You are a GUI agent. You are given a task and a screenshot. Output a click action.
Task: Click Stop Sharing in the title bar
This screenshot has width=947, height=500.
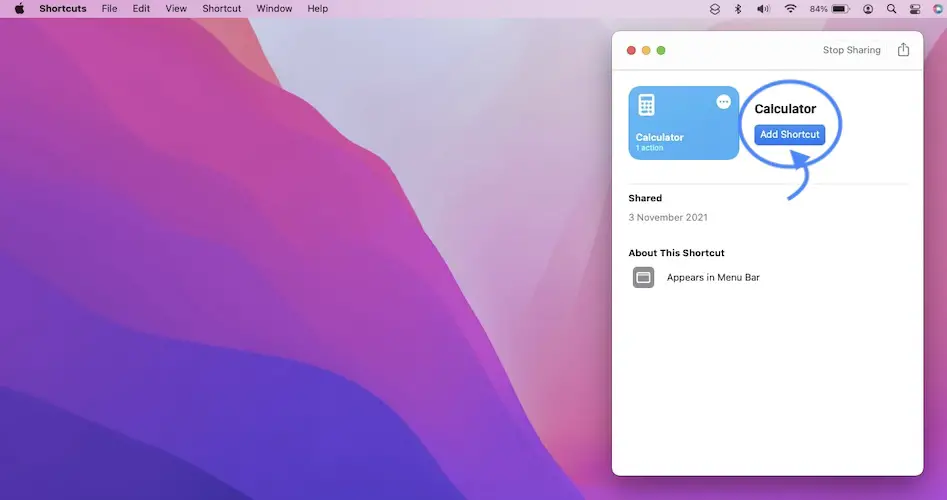pos(851,50)
